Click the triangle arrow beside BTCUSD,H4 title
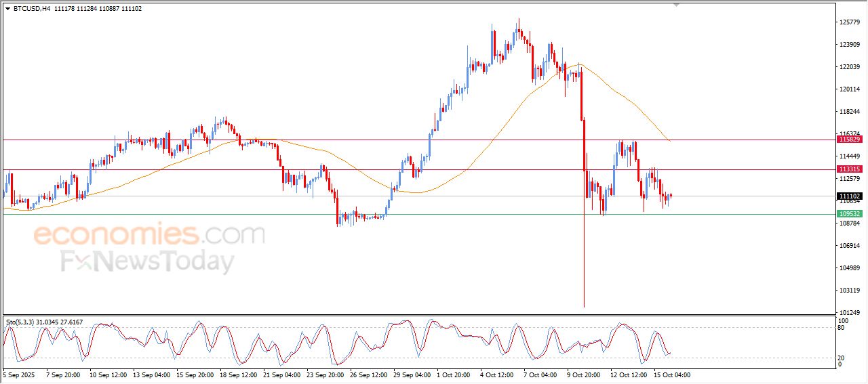The width and height of the screenshot is (868, 384). pyautogui.click(x=7, y=8)
